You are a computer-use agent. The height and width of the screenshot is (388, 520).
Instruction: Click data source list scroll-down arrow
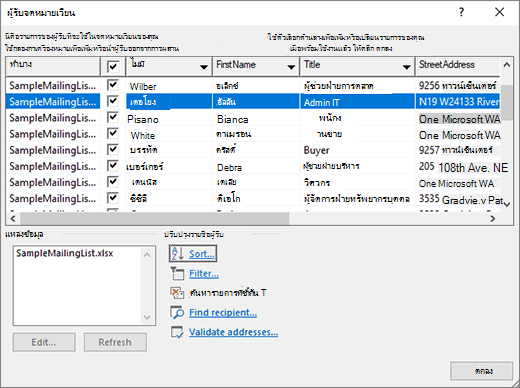pyautogui.click(x=147, y=317)
